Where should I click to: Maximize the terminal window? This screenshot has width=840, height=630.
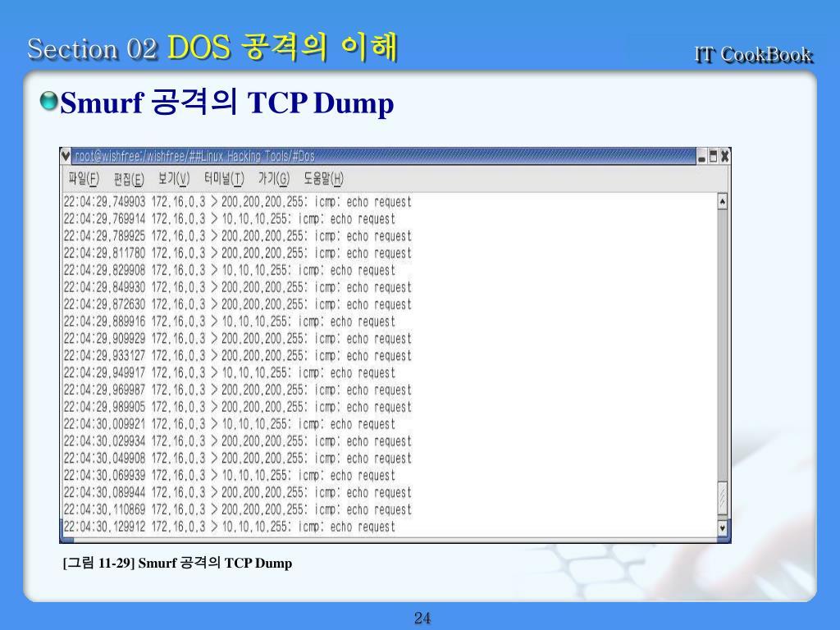point(713,157)
